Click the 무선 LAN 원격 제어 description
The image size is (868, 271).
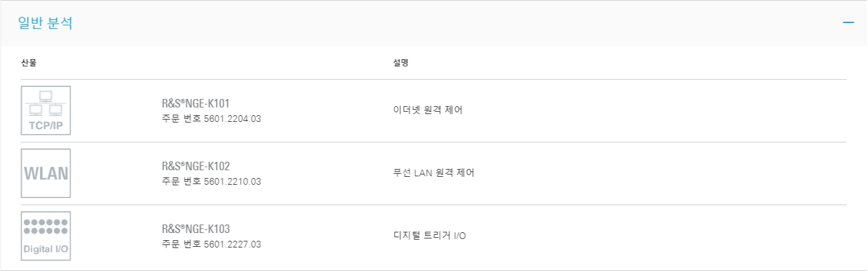(433, 173)
